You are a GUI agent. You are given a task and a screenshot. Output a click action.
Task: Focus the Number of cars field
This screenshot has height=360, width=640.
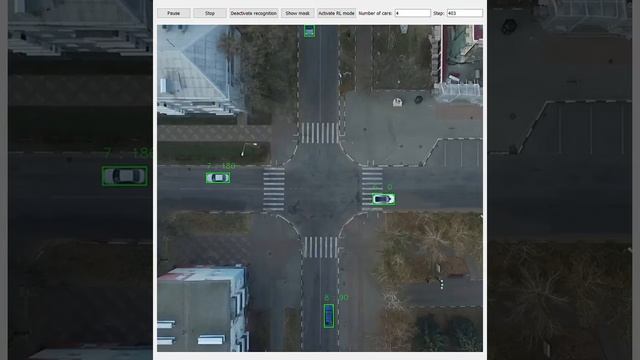tap(413, 13)
